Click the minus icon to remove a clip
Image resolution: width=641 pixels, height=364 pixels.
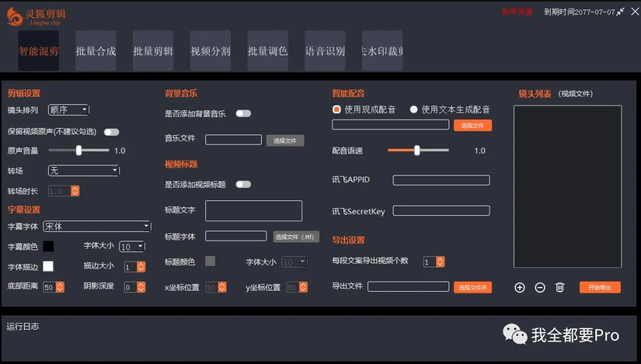540,288
